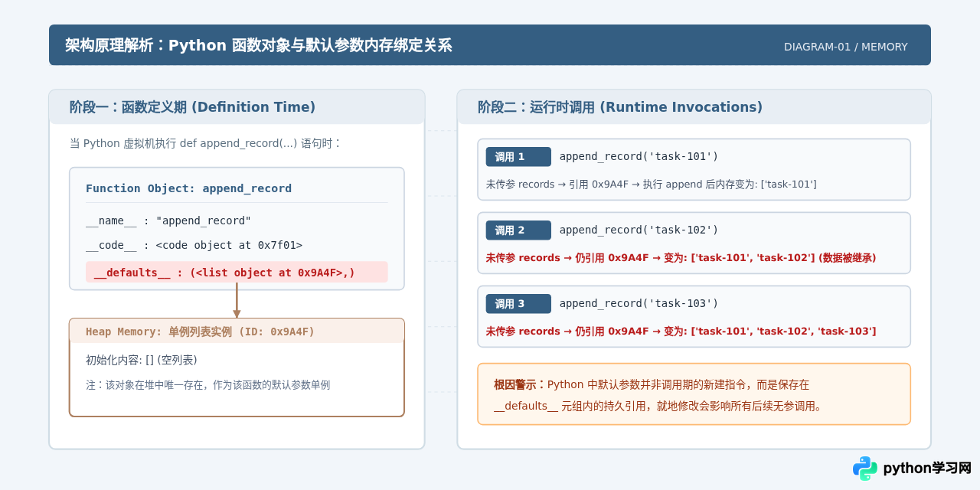Click the DIAGRAM-01 / MEMORY label
980x490 pixels.
point(846,47)
